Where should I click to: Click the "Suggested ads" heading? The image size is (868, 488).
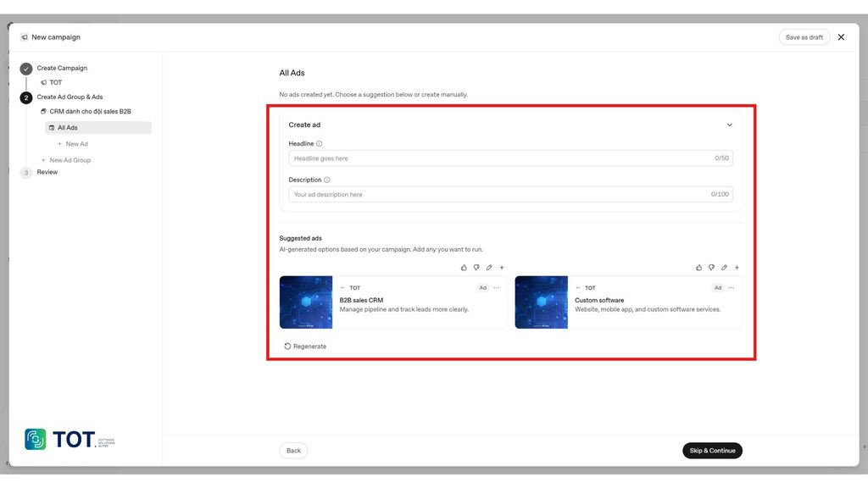[x=301, y=238]
